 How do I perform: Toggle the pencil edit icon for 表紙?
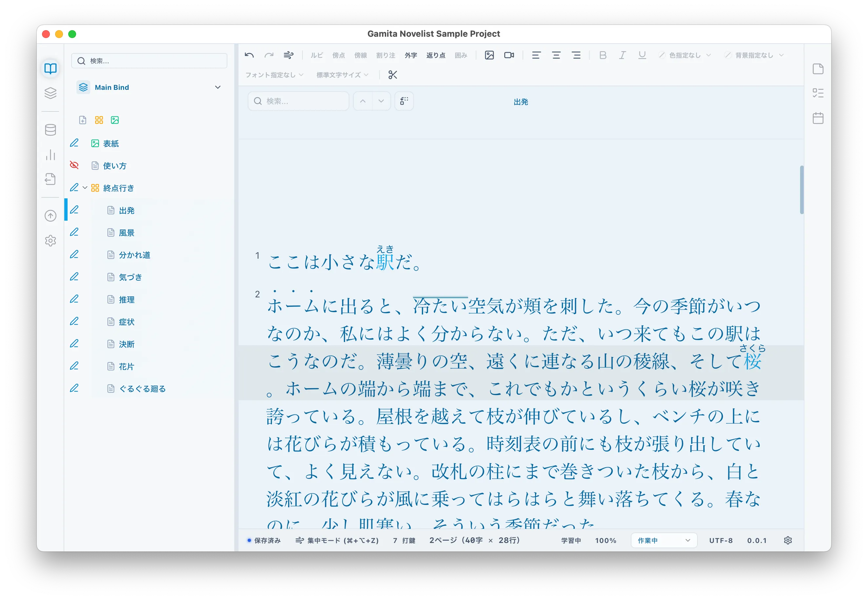pyautogui.click(x=74, y=143)
